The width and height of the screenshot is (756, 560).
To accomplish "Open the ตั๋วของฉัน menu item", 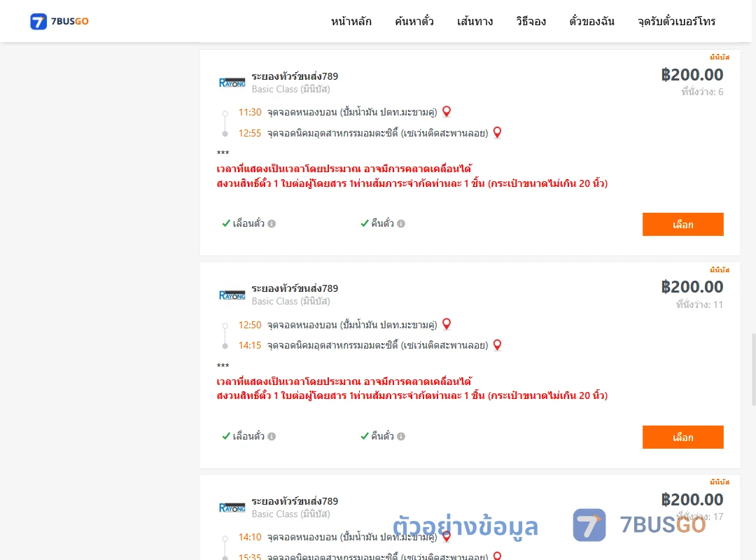I will [x=591, y=21].
